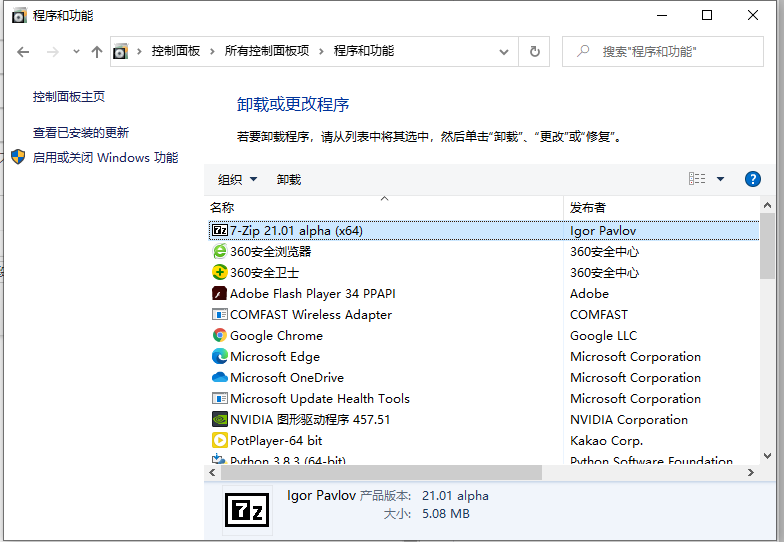Click the refresh button beside the address bar

click(535, 51)
